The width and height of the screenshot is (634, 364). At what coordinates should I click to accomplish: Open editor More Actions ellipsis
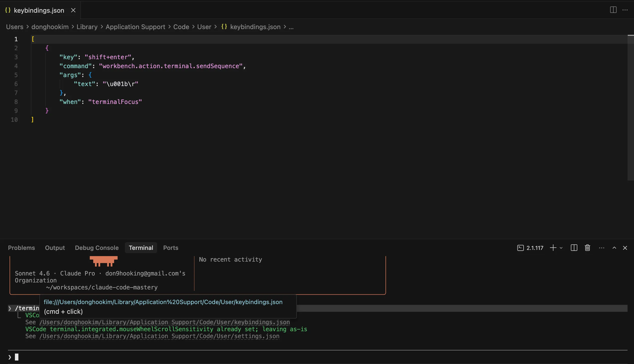click(x=625, y=10)
